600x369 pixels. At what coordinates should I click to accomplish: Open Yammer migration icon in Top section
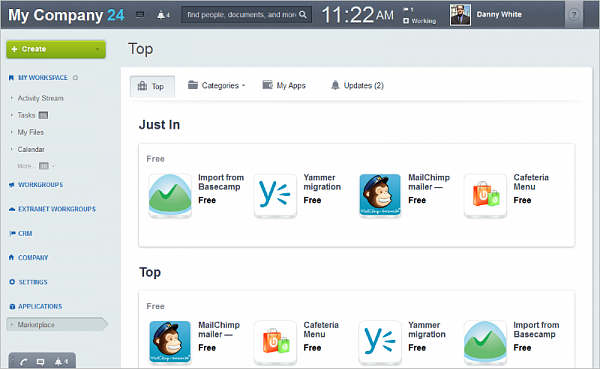click(x=380, y=342)
